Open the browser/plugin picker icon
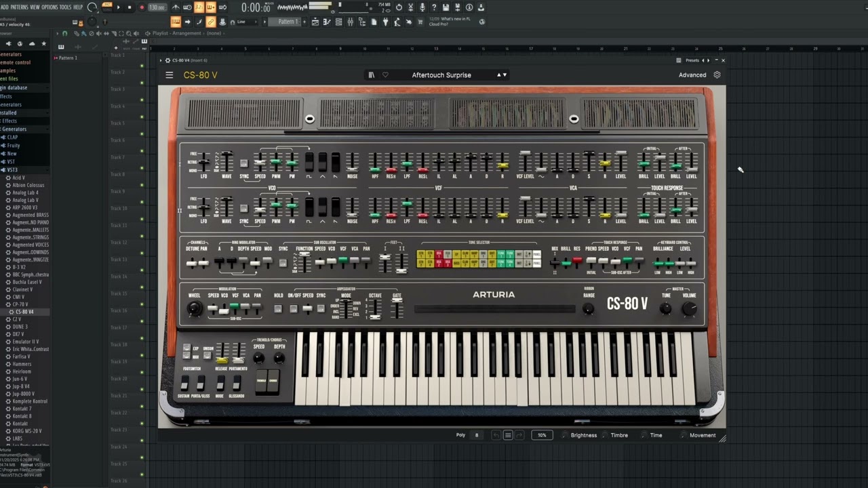The width and height of the screenshot is (868, 488). coord(362,22)
